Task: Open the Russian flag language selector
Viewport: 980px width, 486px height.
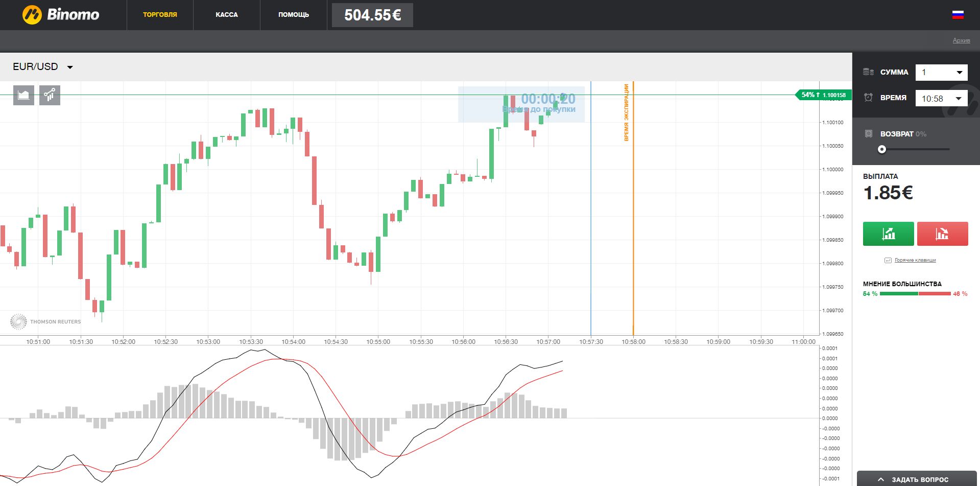Action: point(958,14)
